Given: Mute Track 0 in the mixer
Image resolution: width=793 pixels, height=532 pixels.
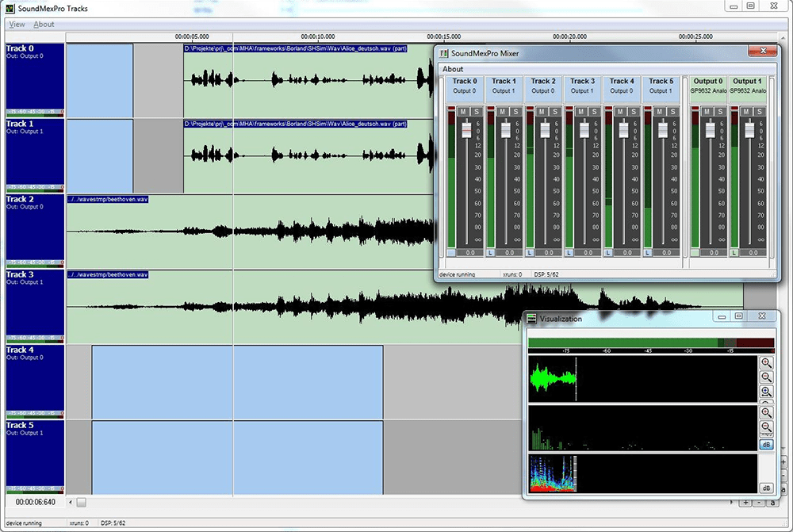Looking at the screenshot, I should pyautogui.click(x=463, y=110).
